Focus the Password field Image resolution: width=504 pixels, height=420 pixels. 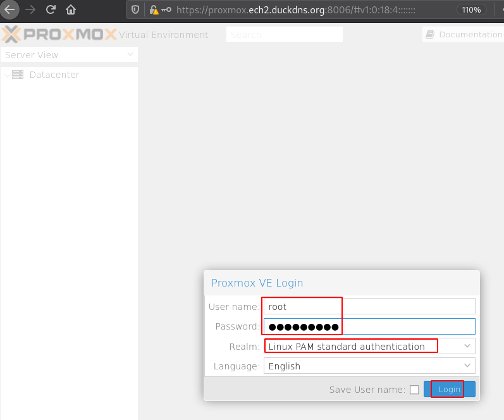tap(369, 326)
